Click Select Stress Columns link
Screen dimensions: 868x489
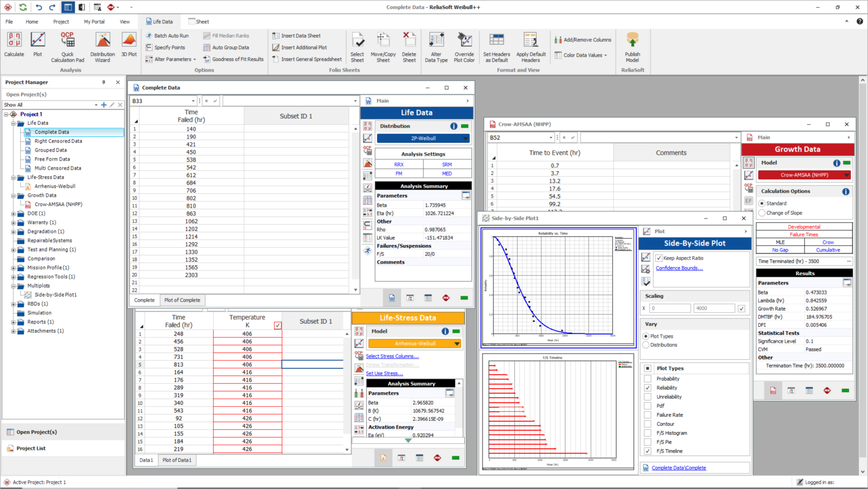point(392,356)
